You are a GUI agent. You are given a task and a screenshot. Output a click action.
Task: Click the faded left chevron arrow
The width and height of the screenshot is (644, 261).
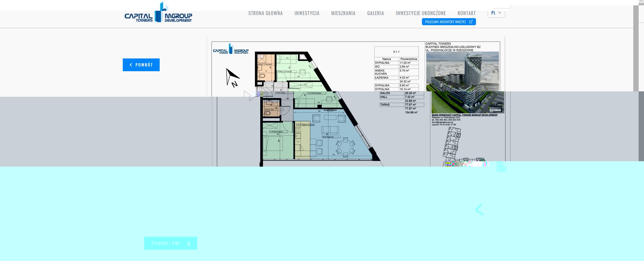(x=479, y=210)
